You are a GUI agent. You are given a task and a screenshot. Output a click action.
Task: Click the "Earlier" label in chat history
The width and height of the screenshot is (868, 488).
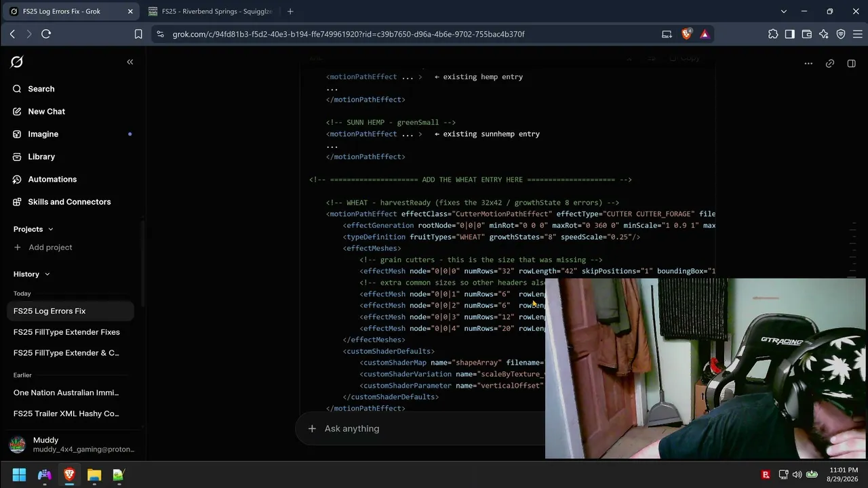[22, 375]
